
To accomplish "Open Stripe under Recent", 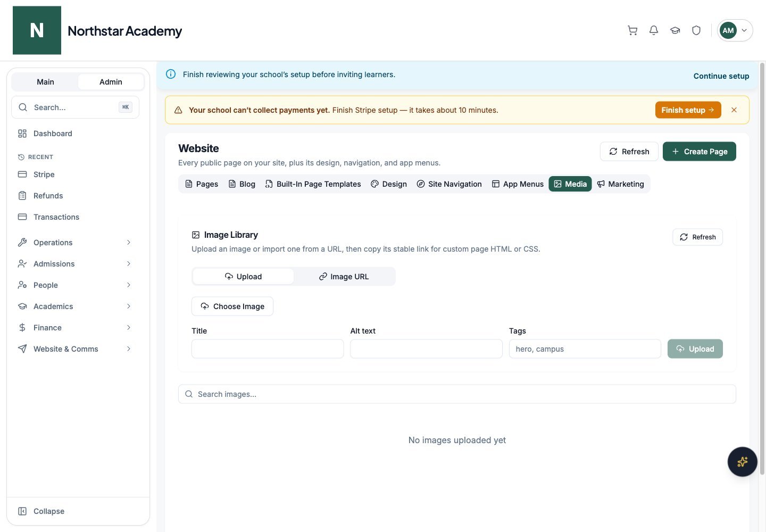I will click(x=74, y=174).
